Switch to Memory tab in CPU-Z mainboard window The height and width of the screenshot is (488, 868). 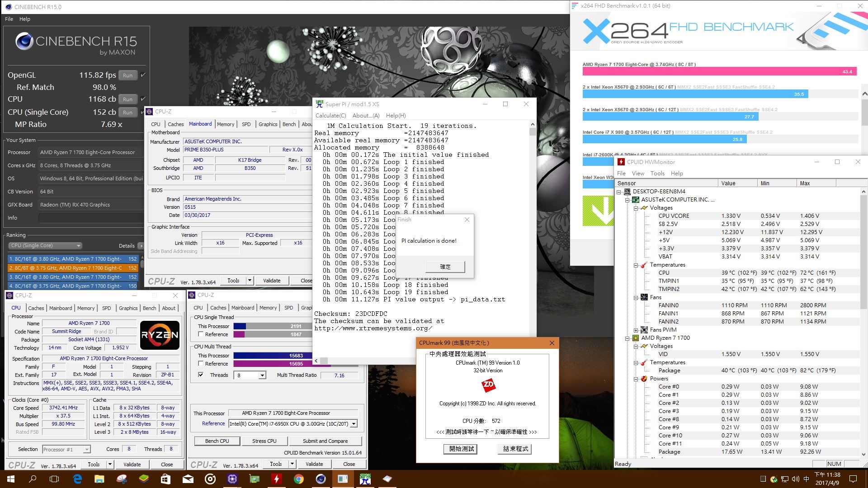[x=226, y=124]
